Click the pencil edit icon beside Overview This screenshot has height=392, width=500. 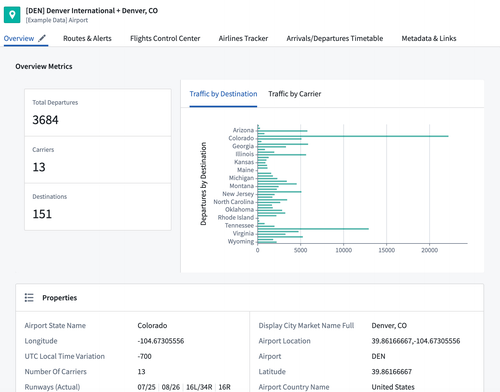(42, 38)
